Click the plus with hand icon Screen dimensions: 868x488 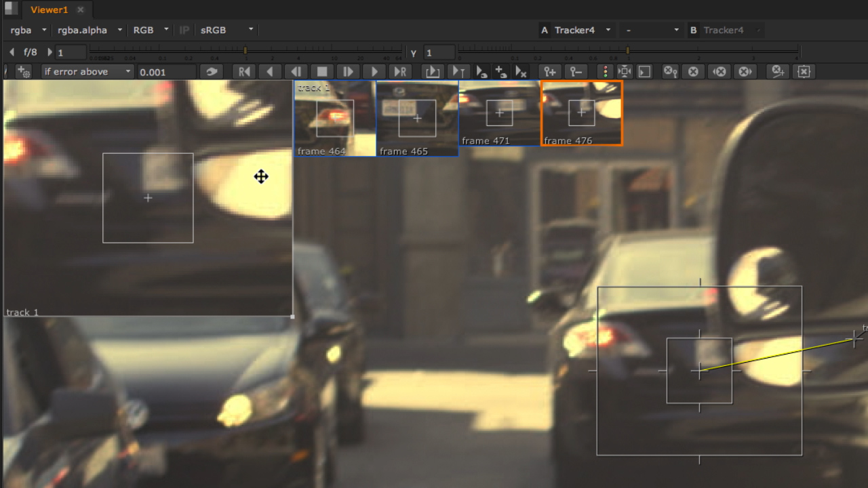[501, 71]
